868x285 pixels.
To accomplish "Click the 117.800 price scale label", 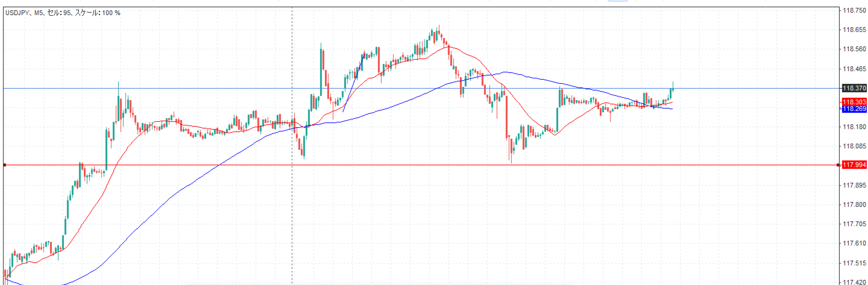I will tap(854, 205).
